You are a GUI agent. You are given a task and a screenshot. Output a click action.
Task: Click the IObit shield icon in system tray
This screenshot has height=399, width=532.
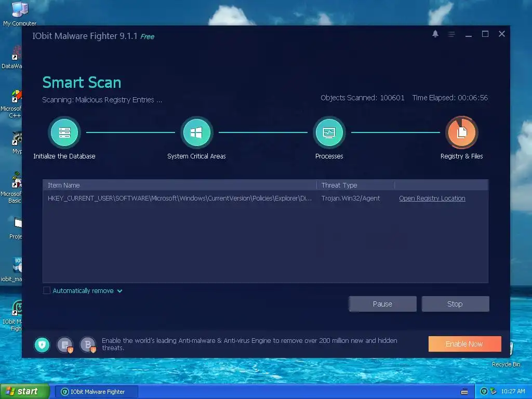click(484, 392)
